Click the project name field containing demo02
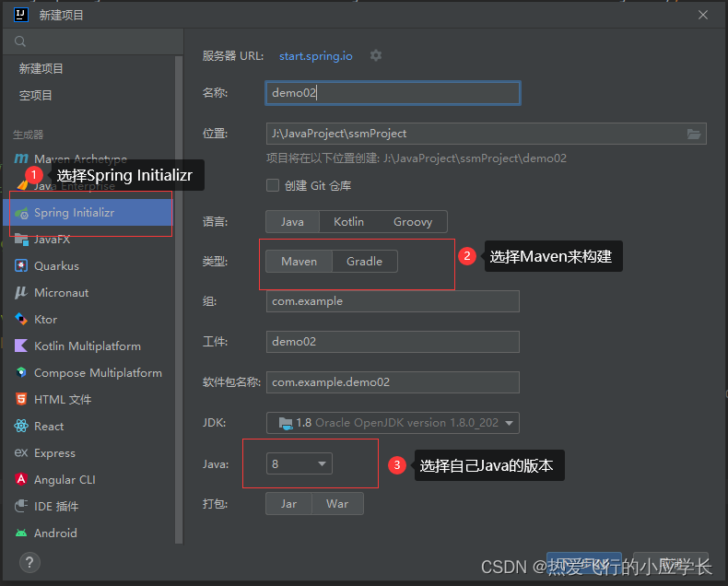 click(393, 93)
